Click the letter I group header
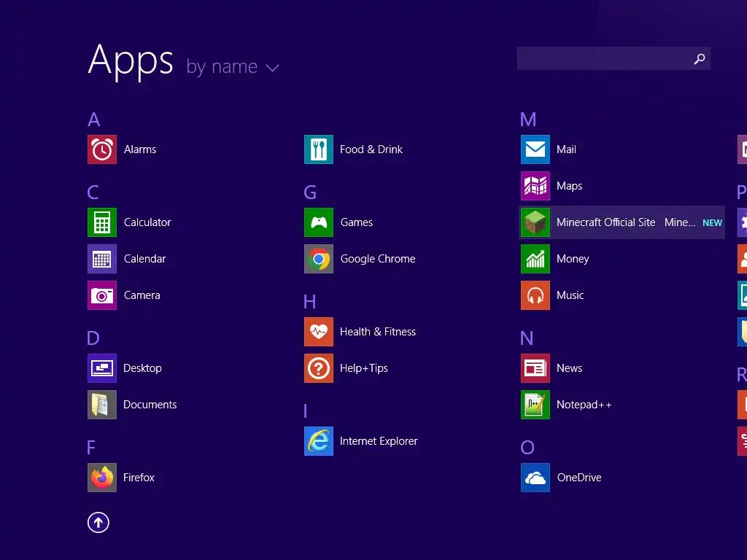This screenshot has height=560, width=747. pos(306,411)
